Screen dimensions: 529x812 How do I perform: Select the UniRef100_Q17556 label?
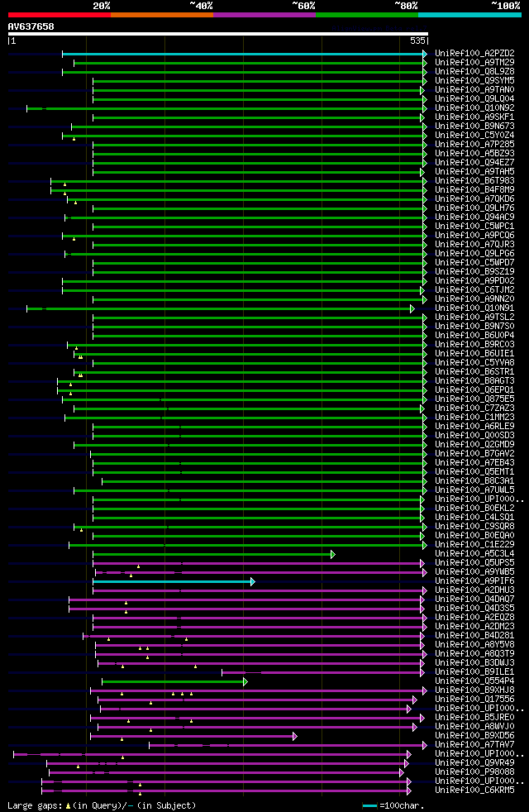(x=474, y=700)
